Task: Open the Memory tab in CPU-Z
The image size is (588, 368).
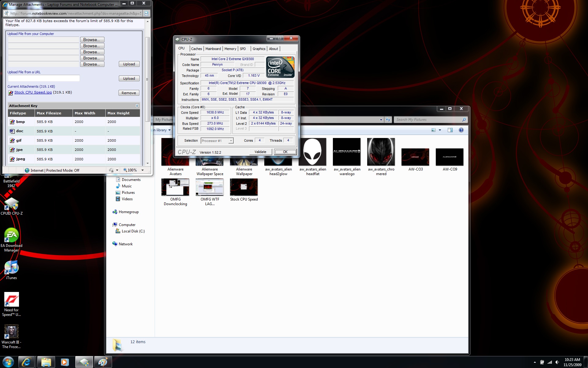Action: (230, 49)
